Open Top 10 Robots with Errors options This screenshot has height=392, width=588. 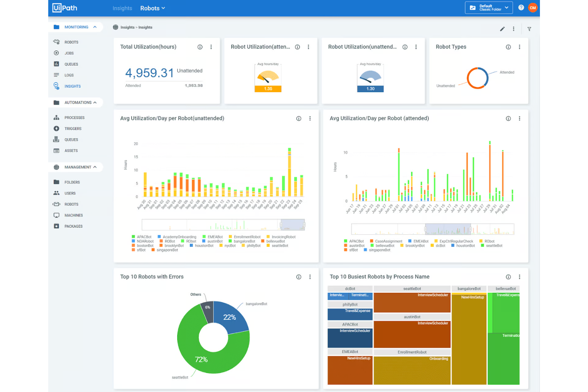[310, 277]
